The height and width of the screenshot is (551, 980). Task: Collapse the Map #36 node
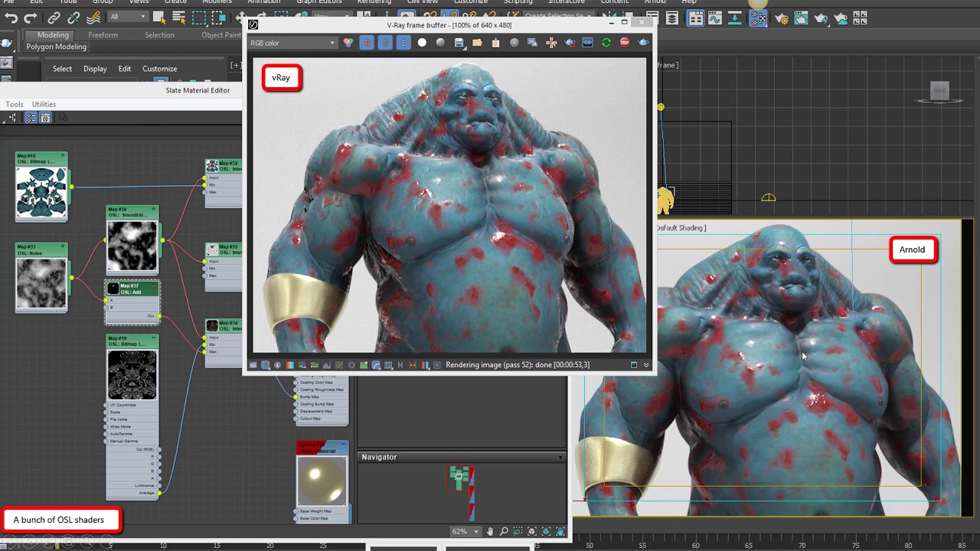(154, 209)
